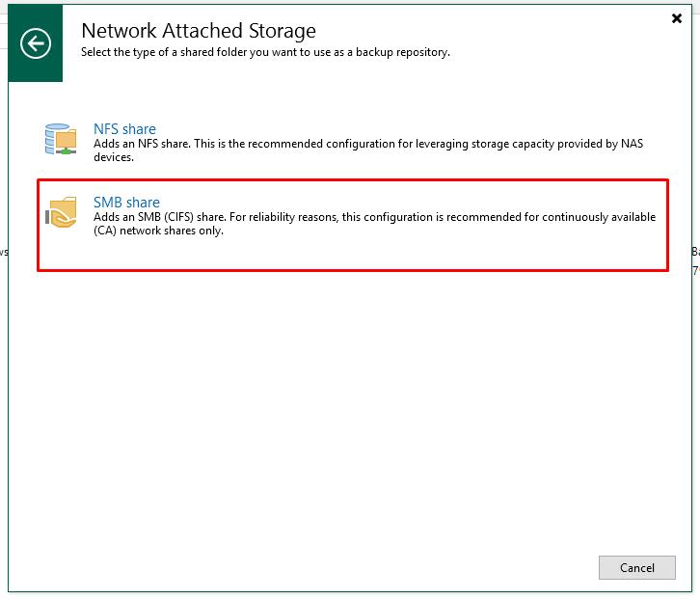
Task: Click the '(CA) network shares only.' text line
Action: pos(158,231)
